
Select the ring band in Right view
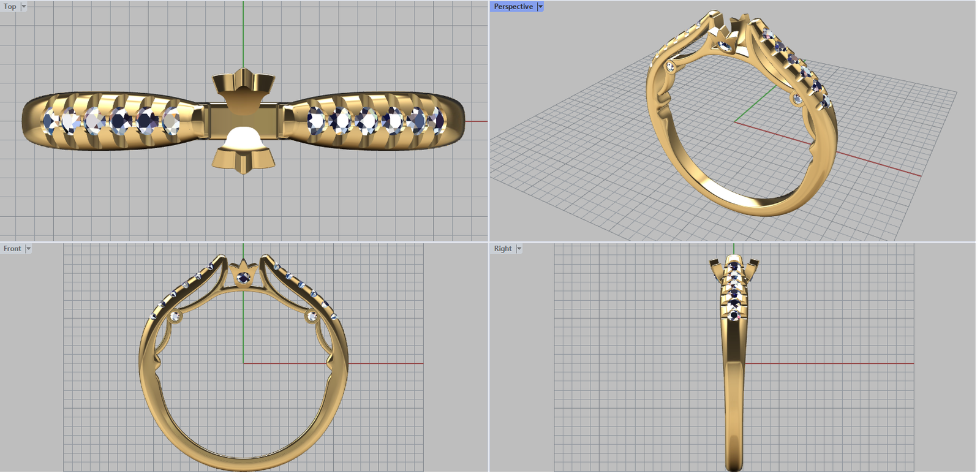coord(734,398)
